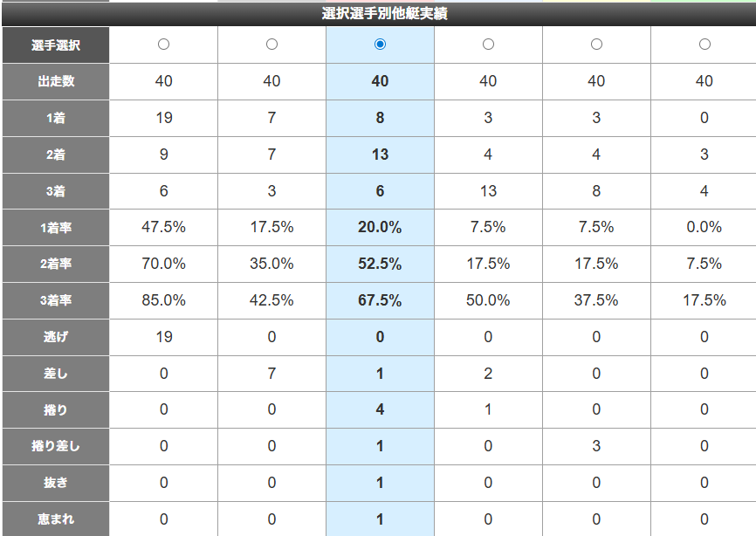This screenshot has height=536, width=756.
Task: Click the 選択選手別他艇実績 header bar
Action: tap(379, 13)
